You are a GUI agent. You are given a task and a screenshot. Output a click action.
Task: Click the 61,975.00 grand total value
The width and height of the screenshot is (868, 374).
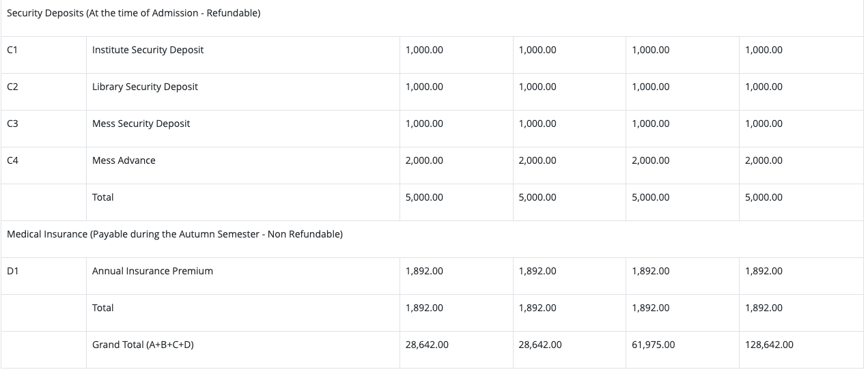pyautogui.click(x=653, y=345)
